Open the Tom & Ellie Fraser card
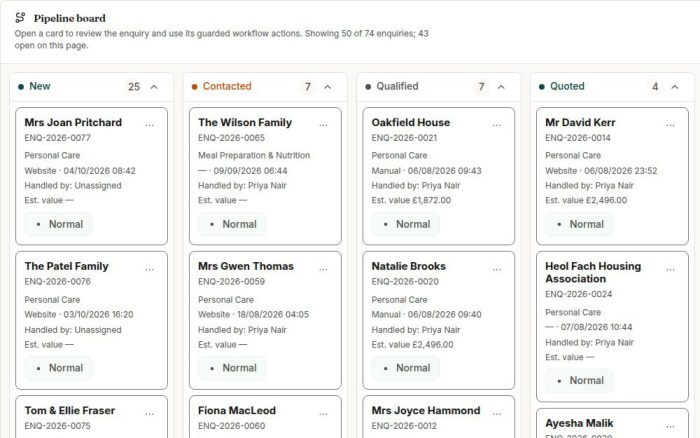The height and width of the screenshot is (438, 700). 92,417
